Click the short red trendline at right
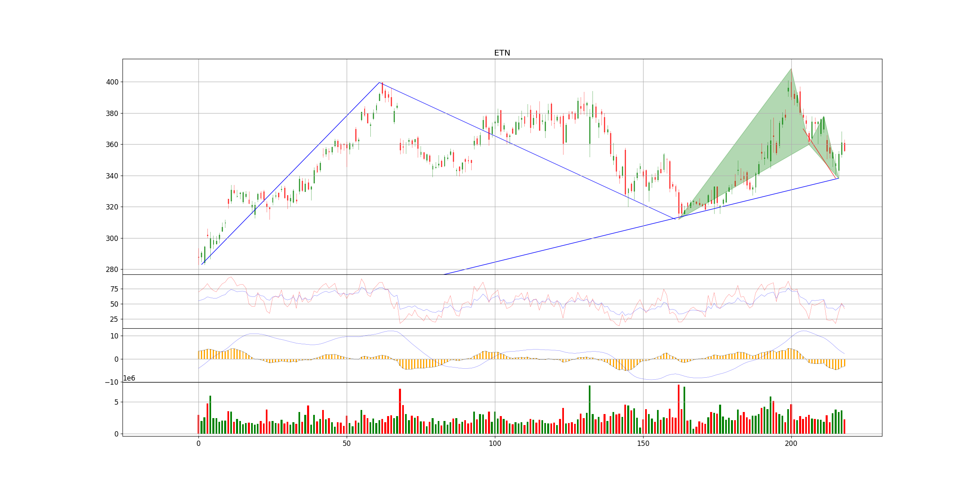This screenshot has width=980, height=490. click(819, 153)
